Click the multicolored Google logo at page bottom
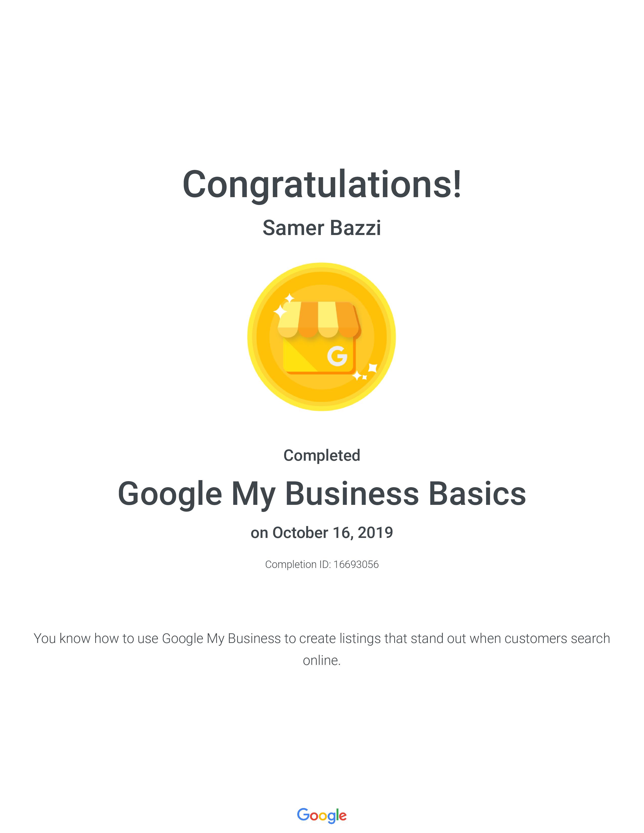 tap(321, 815)
